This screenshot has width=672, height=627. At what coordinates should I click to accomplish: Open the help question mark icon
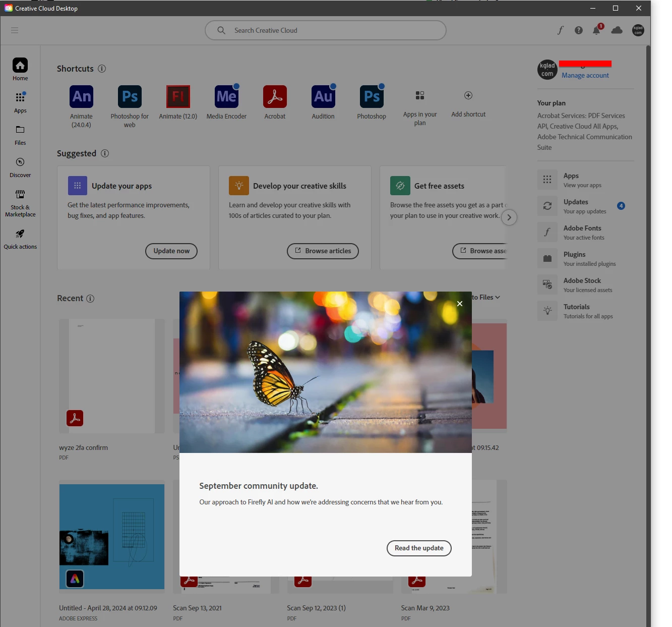click(579, 30)
